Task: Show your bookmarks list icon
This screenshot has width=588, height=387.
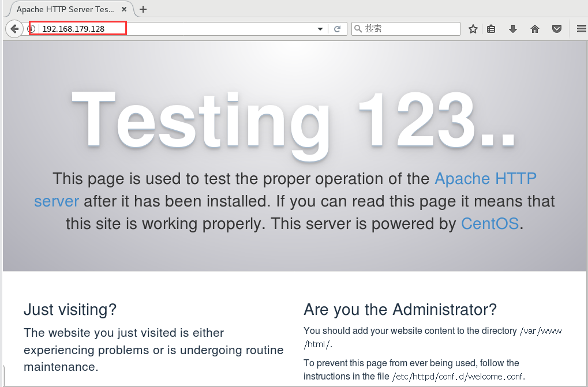Action: [x=491, y=29]
